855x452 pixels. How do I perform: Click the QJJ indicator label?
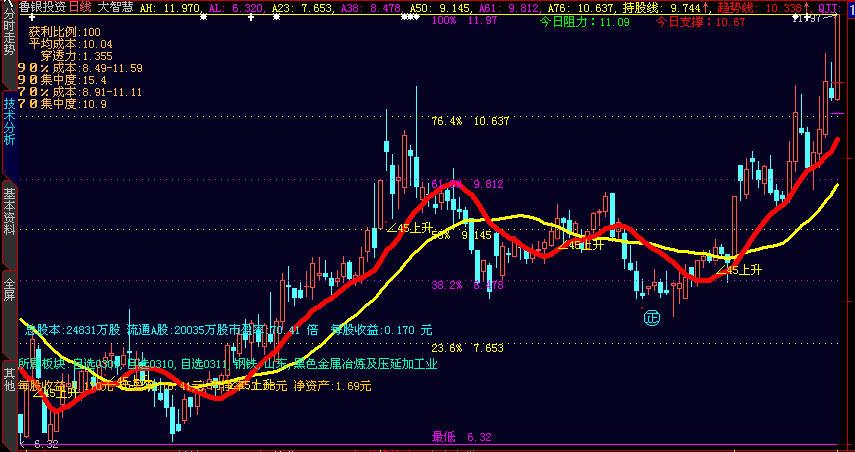click(828, 8)
